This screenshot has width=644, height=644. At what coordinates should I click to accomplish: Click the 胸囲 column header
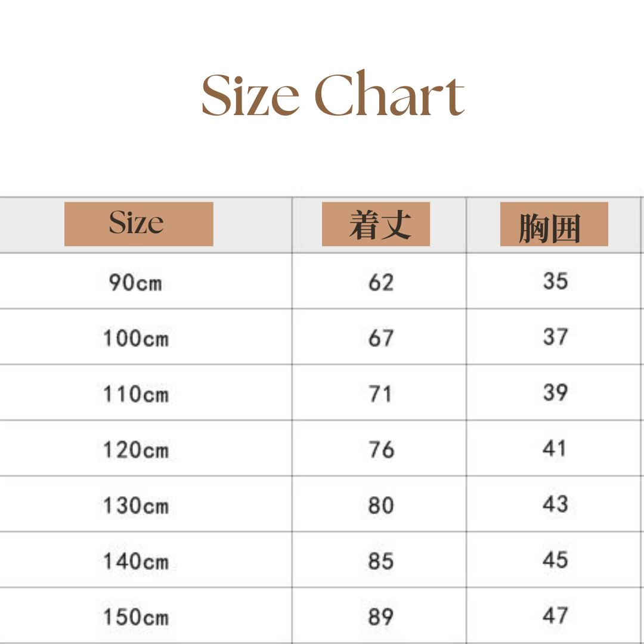click(x=554, y=224)
